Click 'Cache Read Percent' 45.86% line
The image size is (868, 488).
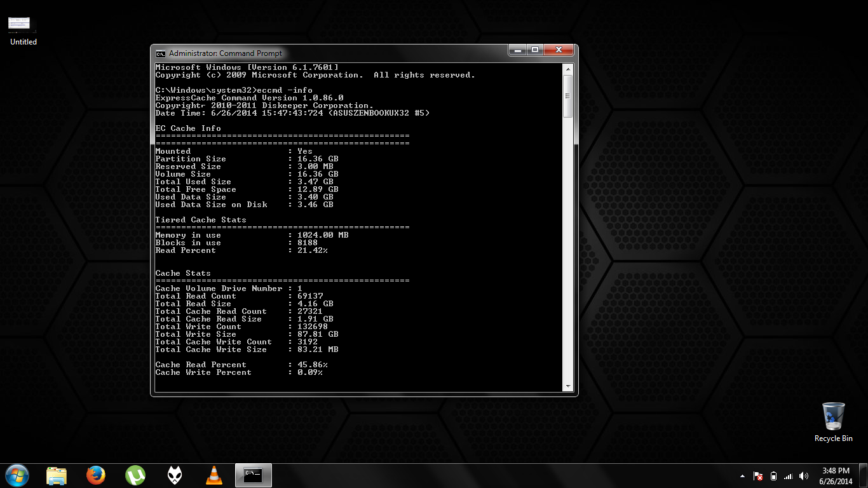click(241, 365)
